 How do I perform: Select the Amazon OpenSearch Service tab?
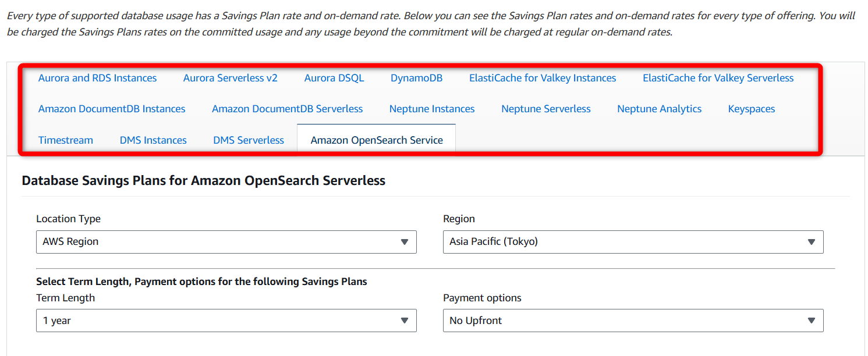coord(377,140)
